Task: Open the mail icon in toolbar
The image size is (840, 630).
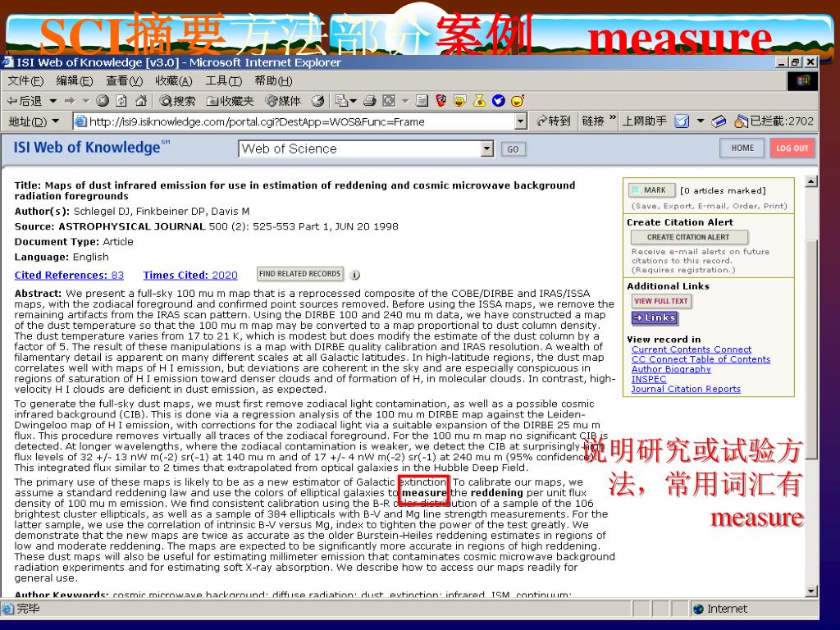Action: click(341, 101)
